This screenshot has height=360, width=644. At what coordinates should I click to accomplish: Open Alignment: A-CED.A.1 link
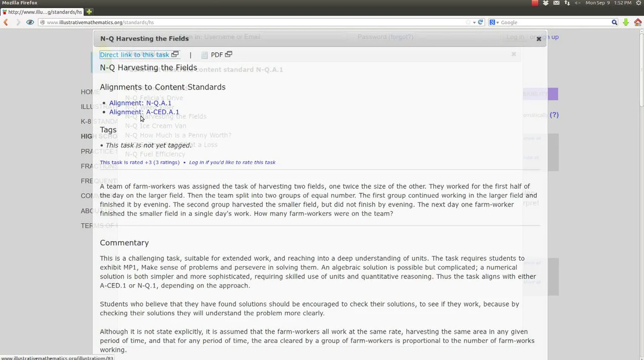[144, 112]
